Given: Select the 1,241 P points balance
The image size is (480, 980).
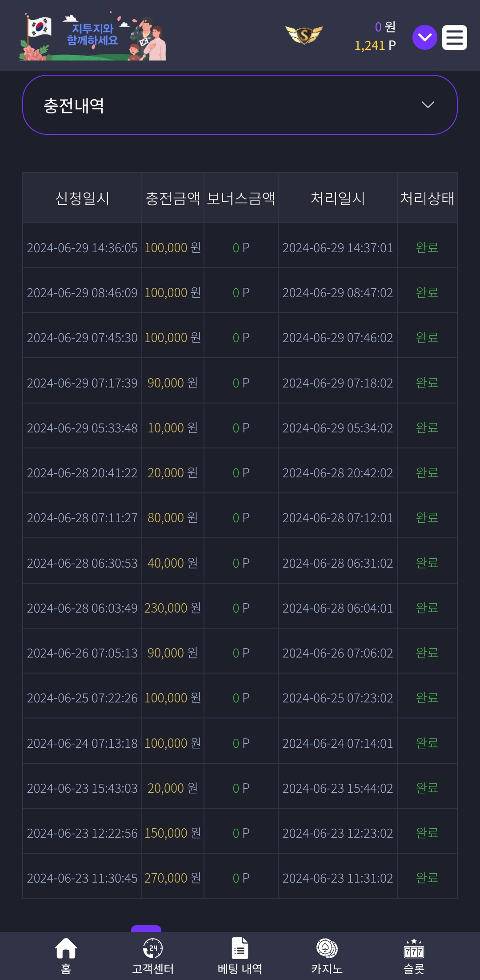Looking at the screenshot, I should pos(375,45).
